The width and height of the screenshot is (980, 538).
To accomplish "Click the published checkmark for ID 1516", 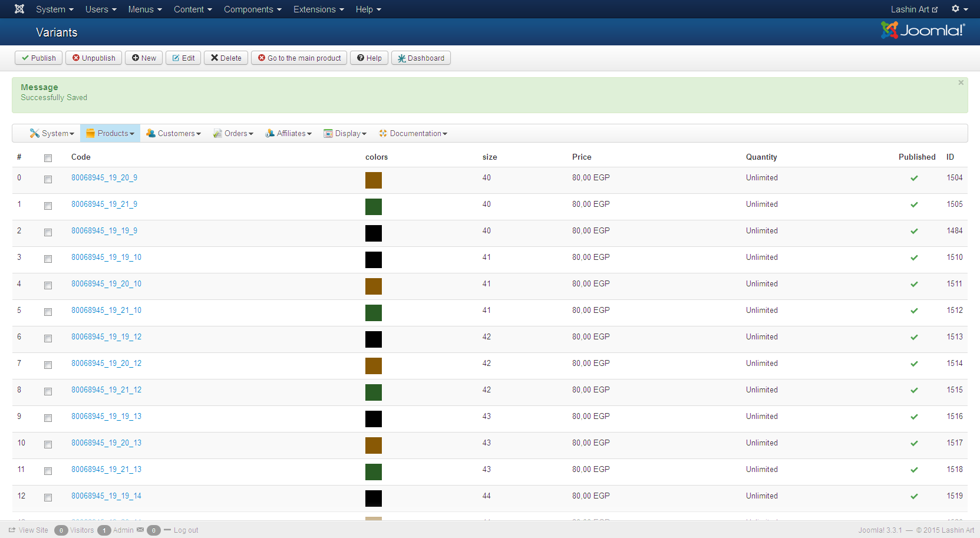I will [x=914, y=417].
